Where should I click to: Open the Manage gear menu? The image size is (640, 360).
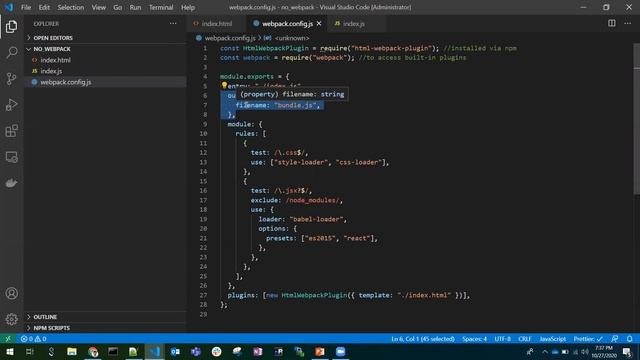point(11,319)
